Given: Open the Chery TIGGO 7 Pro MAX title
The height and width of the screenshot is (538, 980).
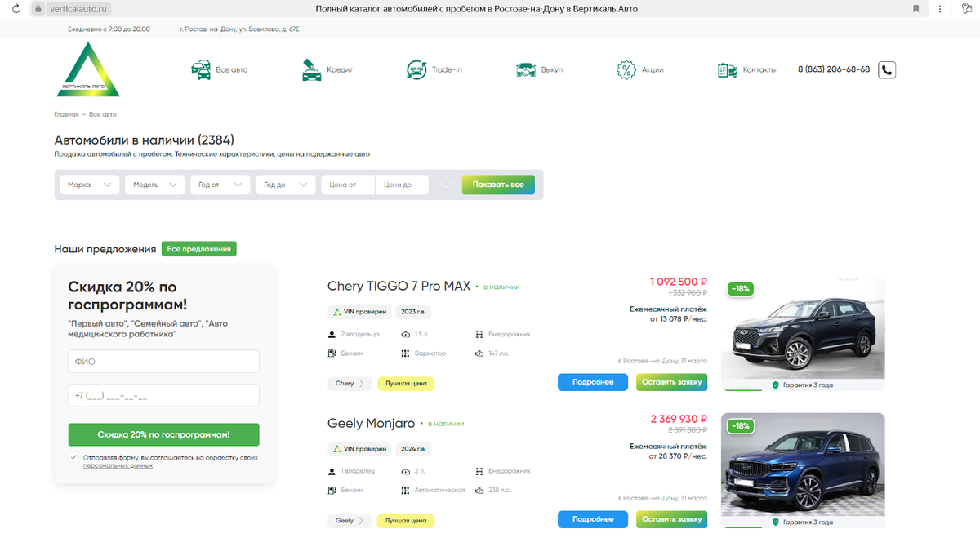Looking at the screenshot, I should click(399, 287).
